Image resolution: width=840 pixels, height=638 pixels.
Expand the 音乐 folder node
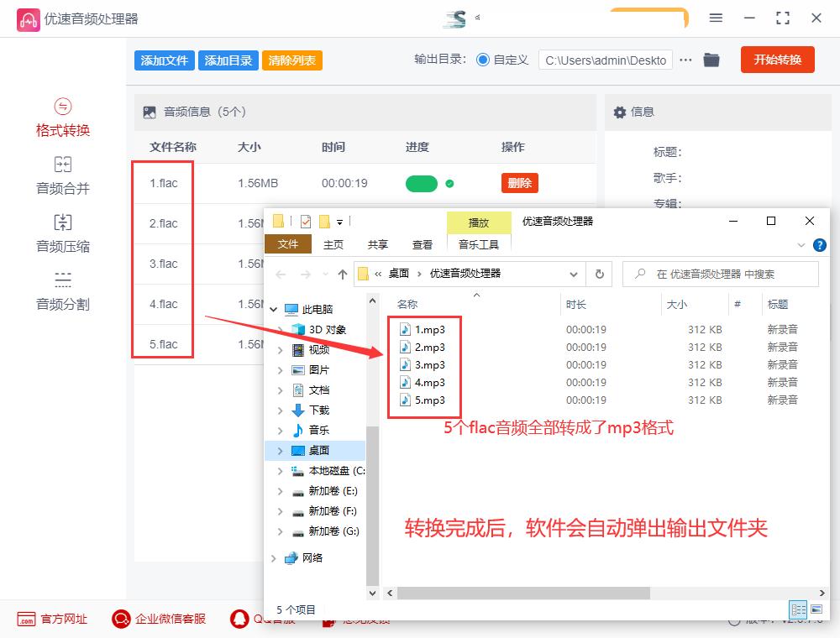point(281,430)
